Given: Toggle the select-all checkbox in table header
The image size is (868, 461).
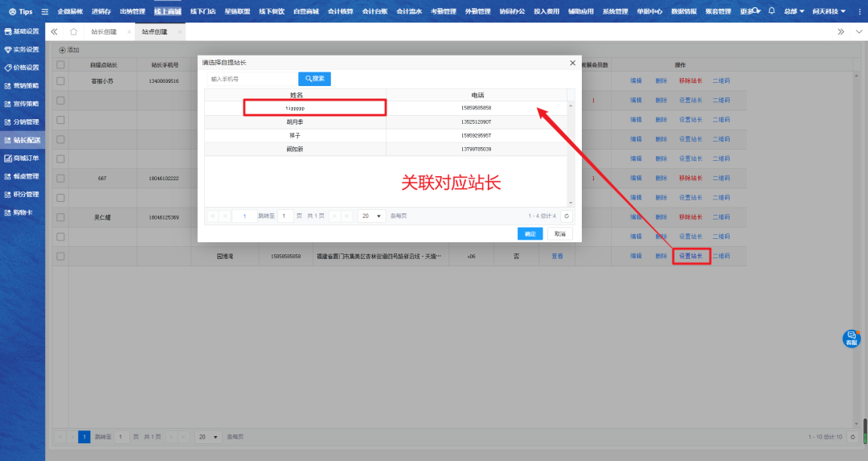Looking at the screenshot, I should click(60, 64).
